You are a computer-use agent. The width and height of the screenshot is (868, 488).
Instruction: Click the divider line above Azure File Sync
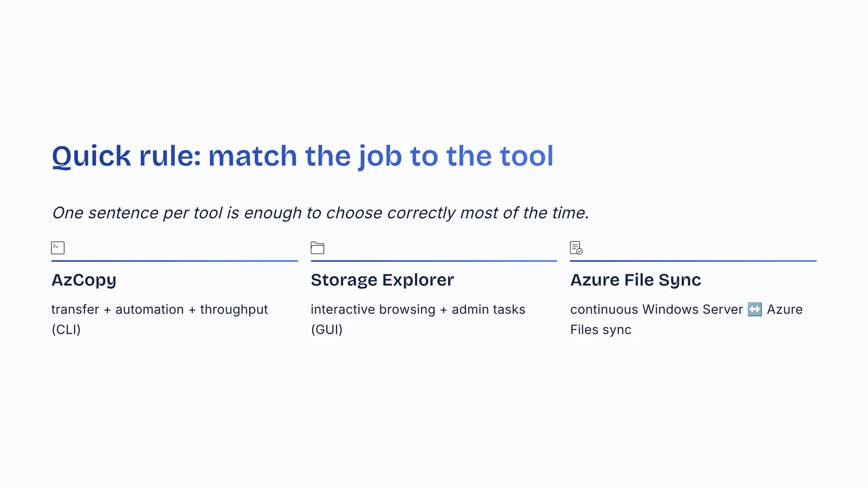[x=693, y=261]
